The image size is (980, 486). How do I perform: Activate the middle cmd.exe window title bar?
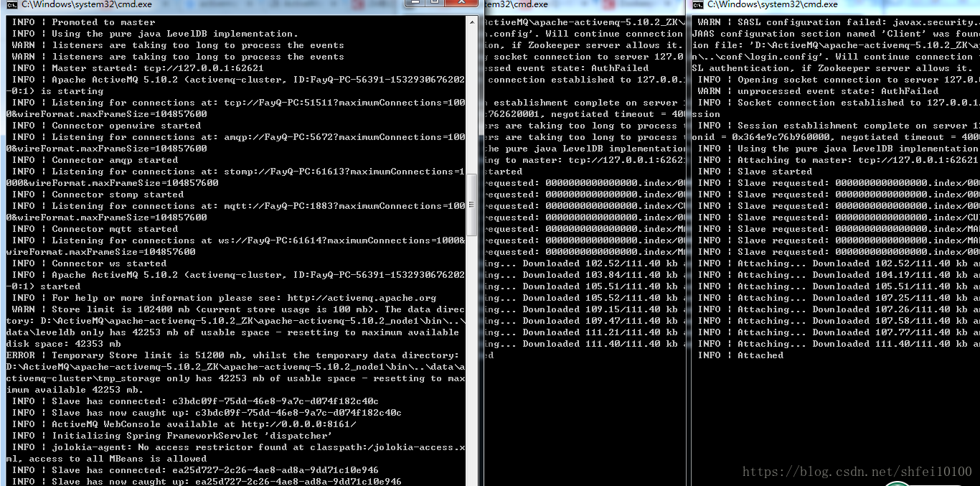585,4
